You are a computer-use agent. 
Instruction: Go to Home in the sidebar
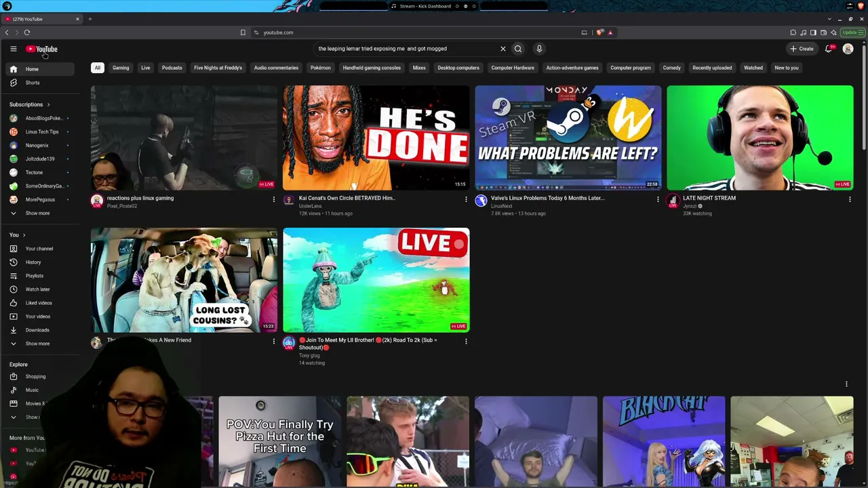point(39,69)
